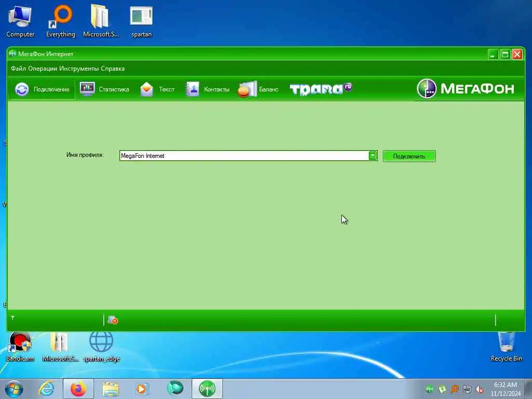The height and width of the screenshot is (399, 532).
Task: Click the network connection tray icon
Action: [467, 390]
